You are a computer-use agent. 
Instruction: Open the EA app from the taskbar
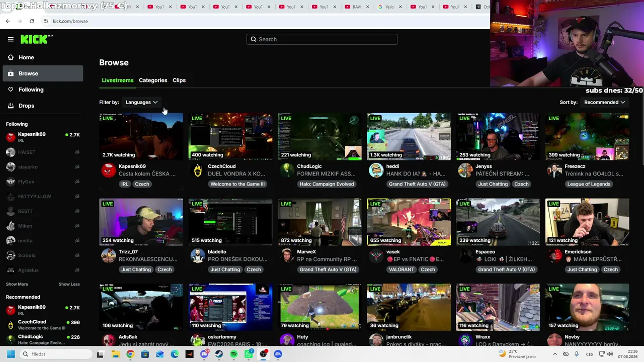coord(278,354)
